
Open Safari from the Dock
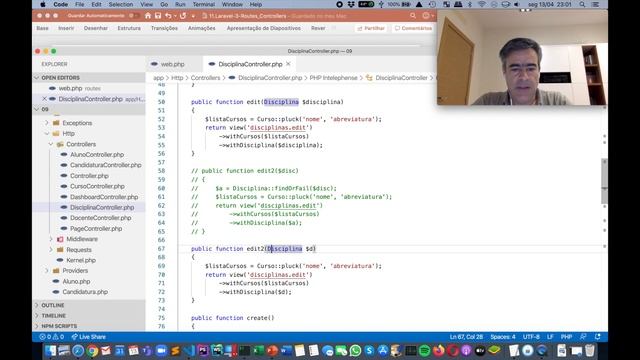[78, 351]
